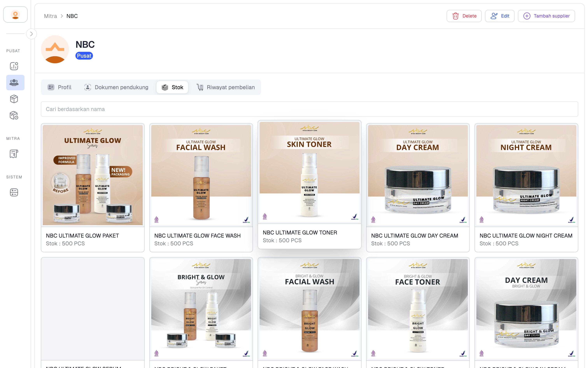Open Bright & Glow Facial Wash image
Image resolution: width=588 pixels, height=368 pixels.
pos(309,309)
